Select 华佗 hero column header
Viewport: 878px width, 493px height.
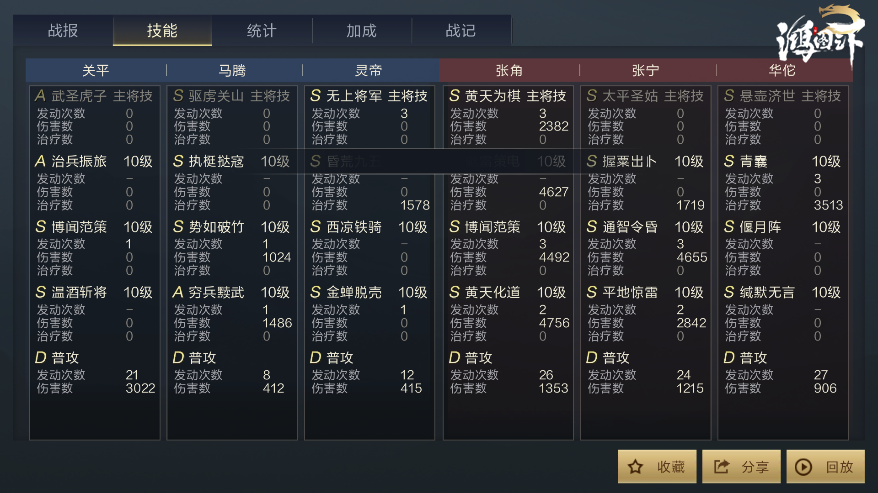pyautogui.click(x=782, y=71)
